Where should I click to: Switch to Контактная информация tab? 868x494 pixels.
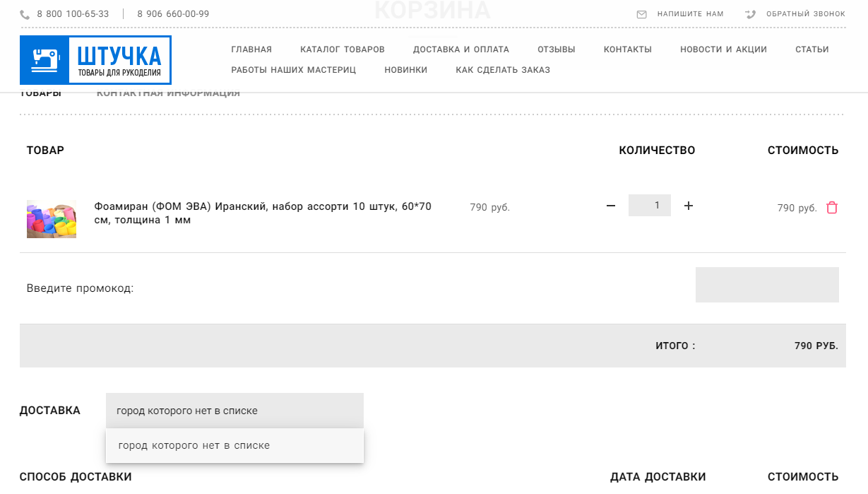[x=168, y=93]
